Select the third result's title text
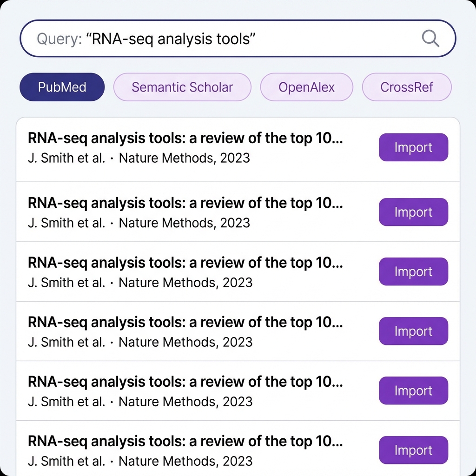Screen dimensions: 476x476 pyautogui.click(x=185, y=262)
